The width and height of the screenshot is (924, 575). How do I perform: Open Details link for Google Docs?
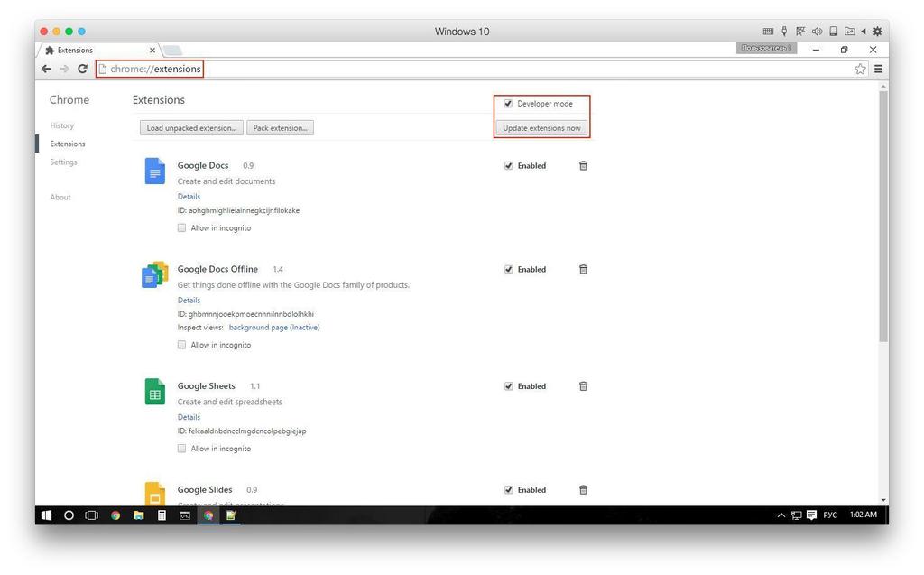189,197
